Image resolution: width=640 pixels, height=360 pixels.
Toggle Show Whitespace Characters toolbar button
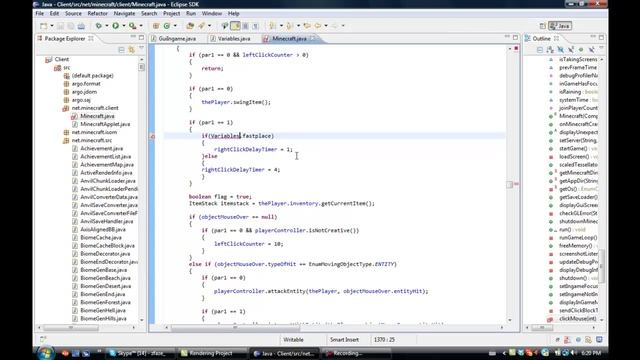coord(255,26)
